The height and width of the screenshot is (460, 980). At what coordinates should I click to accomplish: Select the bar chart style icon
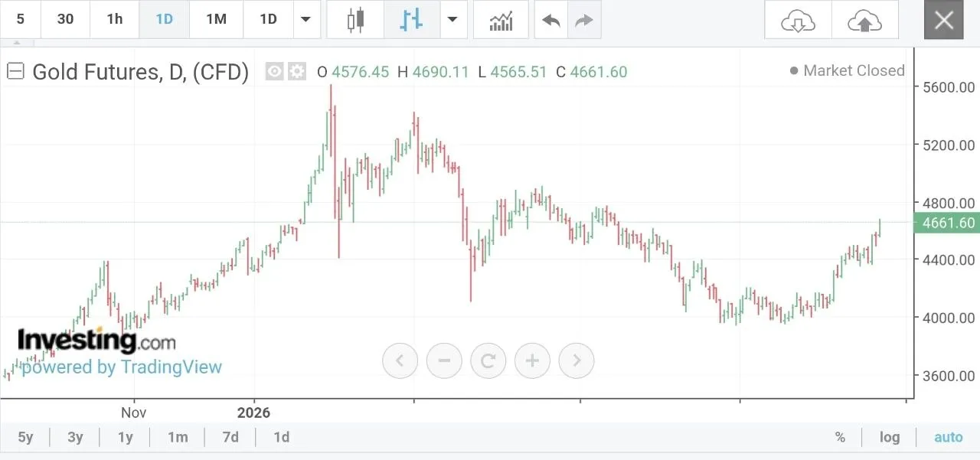coord(411,20)
